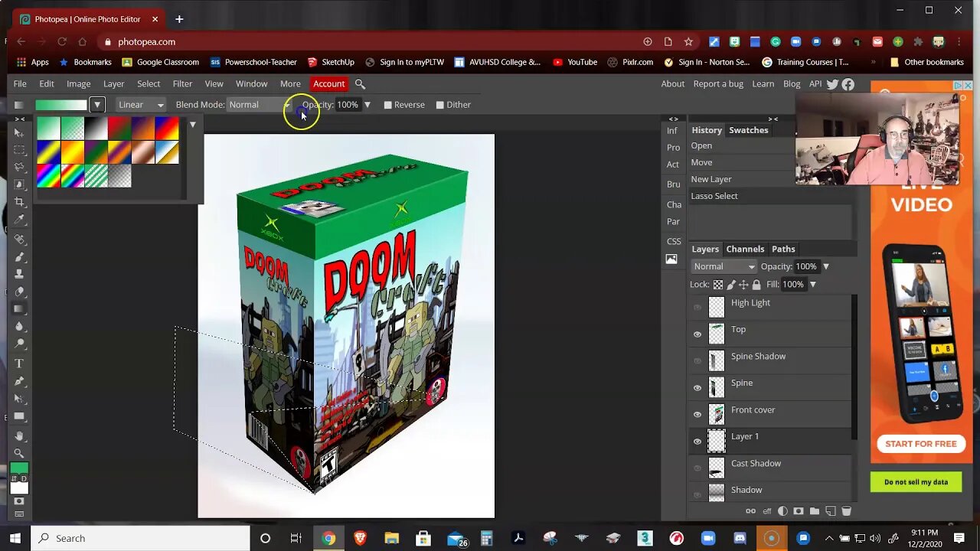This screenshot has width=980, height=551.
Task: Add a layer mask using the mask icon
Action: pos(799,511)
